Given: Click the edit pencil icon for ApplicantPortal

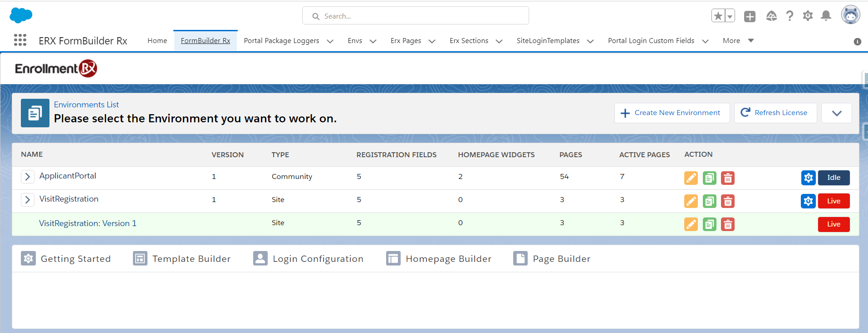Looking at the screenshot, I should coord(691,178).
